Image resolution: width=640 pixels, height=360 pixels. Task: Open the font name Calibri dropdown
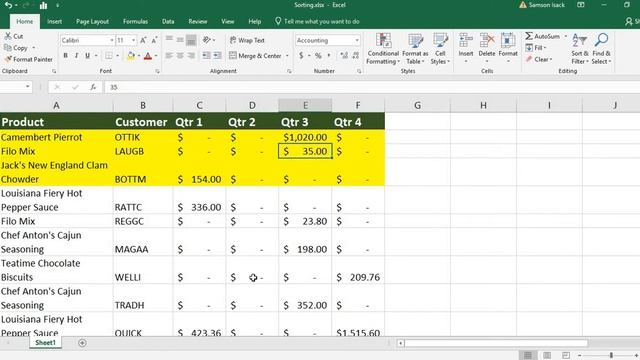[111, 40]
